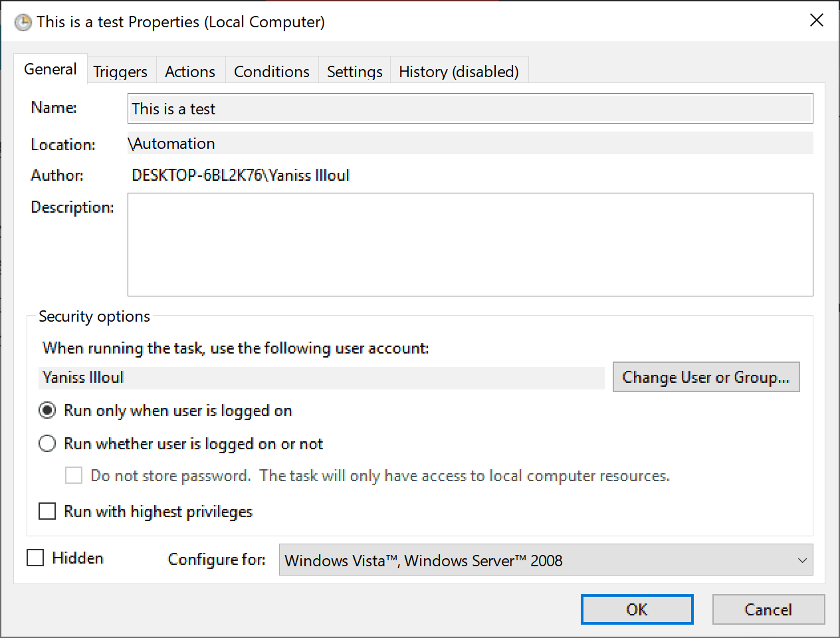Close the Properties dialog with X
Screen dimensions: 840x638
817,21
